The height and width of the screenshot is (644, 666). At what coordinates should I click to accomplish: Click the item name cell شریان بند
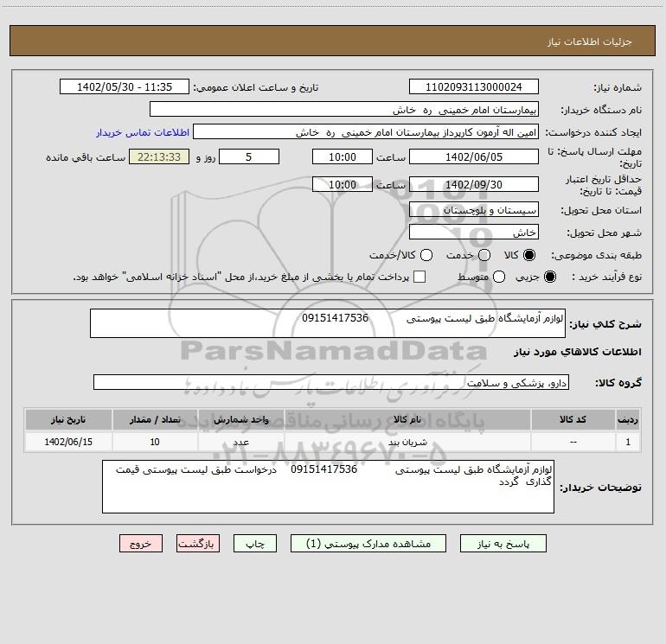pos(407,442)
